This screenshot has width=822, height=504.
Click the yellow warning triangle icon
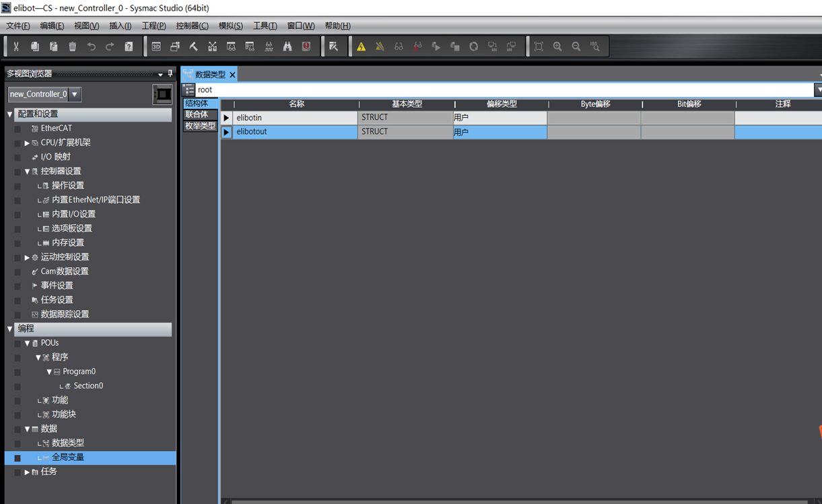pyautogui.click(x=362, y=46)
